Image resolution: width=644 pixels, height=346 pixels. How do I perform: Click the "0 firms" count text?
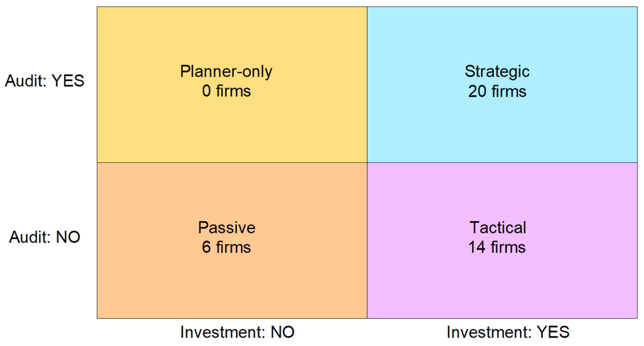pyautogui.click(x=226, y=91)
